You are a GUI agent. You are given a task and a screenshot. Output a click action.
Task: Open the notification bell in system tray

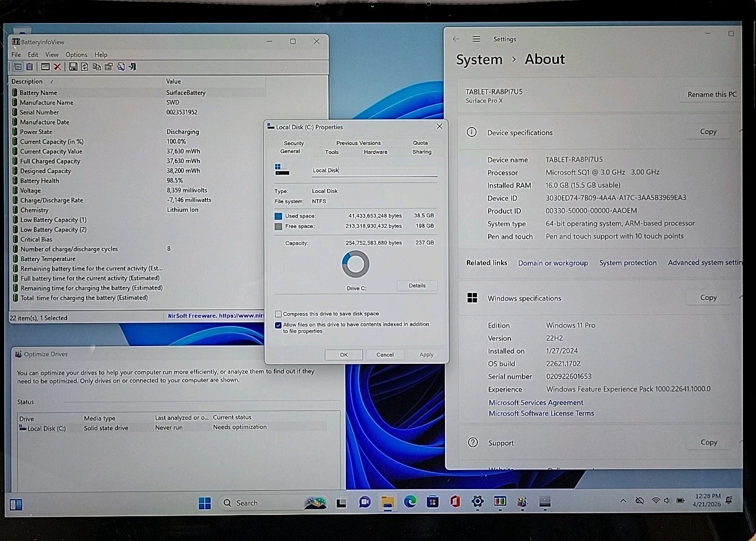[730, 501]
